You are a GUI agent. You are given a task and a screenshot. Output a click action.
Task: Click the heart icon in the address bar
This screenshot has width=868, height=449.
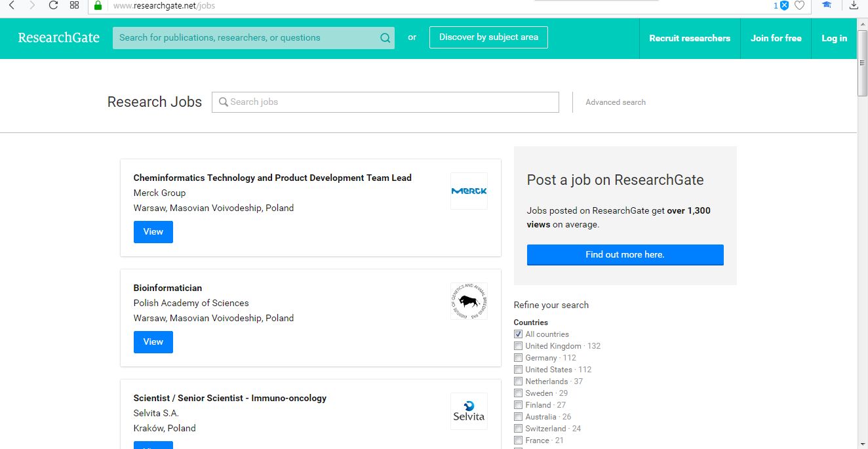(x=799, y=5)
